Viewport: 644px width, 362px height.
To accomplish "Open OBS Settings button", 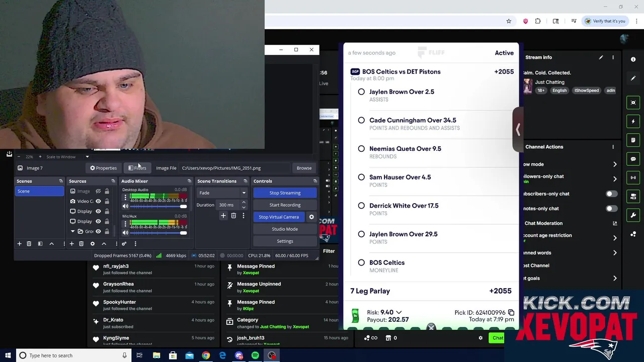I will (x=285, y=241).
